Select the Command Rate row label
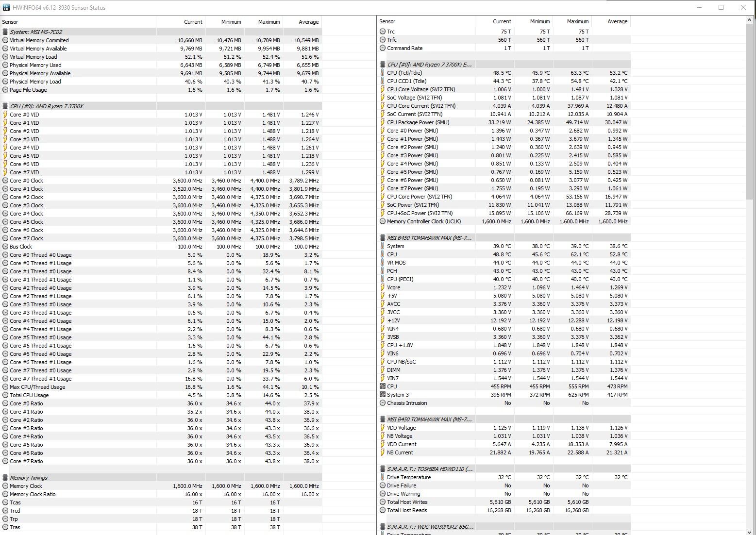This screenshot has width=756, height=535. (x=405, y=48)
